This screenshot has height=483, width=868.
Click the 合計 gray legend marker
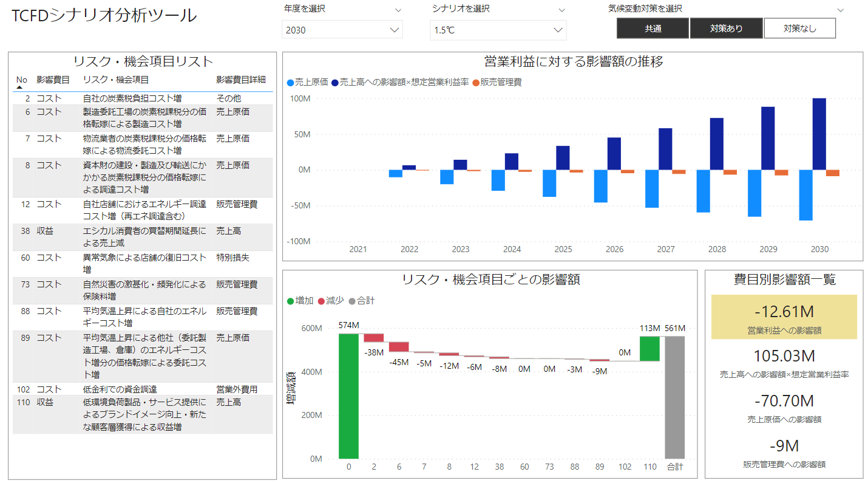(x=352, y=301)
